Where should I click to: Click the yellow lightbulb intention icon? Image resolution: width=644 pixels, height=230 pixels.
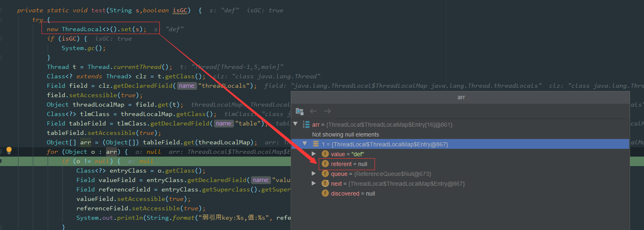pos(9,150)
